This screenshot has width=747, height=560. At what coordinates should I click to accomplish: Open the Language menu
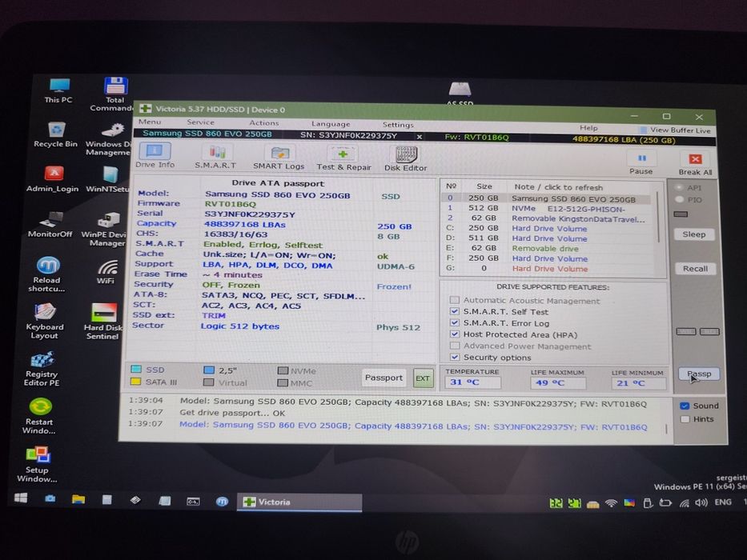pyautogui.click(x=331, y=124)
